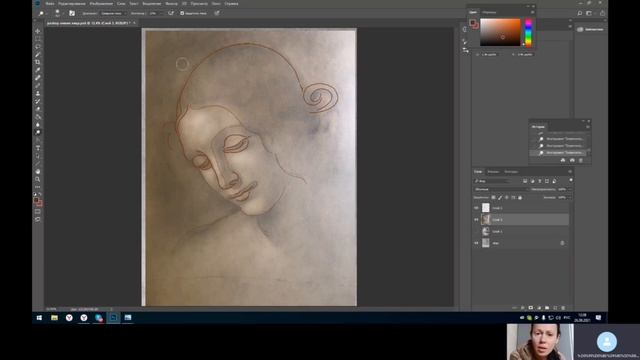Screen dimensions: 640x360
Task: Select the Hand tool
Action: pos(38,171)
